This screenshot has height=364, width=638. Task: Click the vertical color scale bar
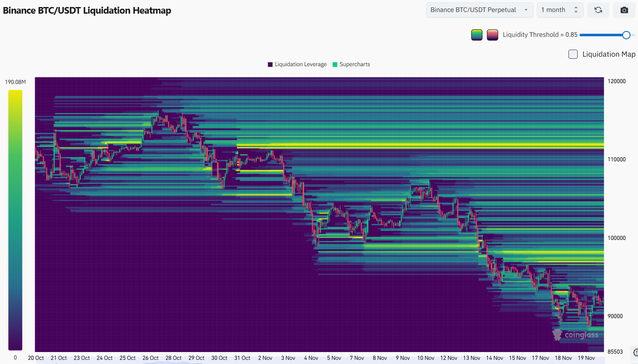click(15, 220)
